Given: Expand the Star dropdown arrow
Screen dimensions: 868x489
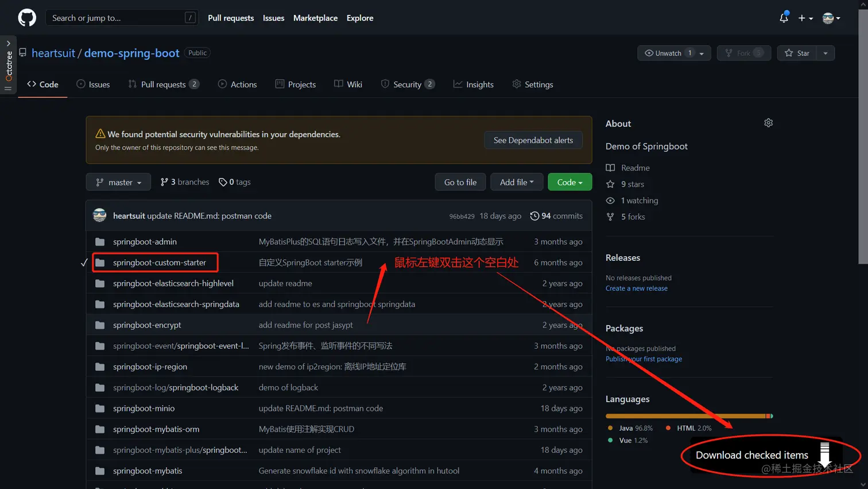Looking at the screenshot, I should 826,53.
